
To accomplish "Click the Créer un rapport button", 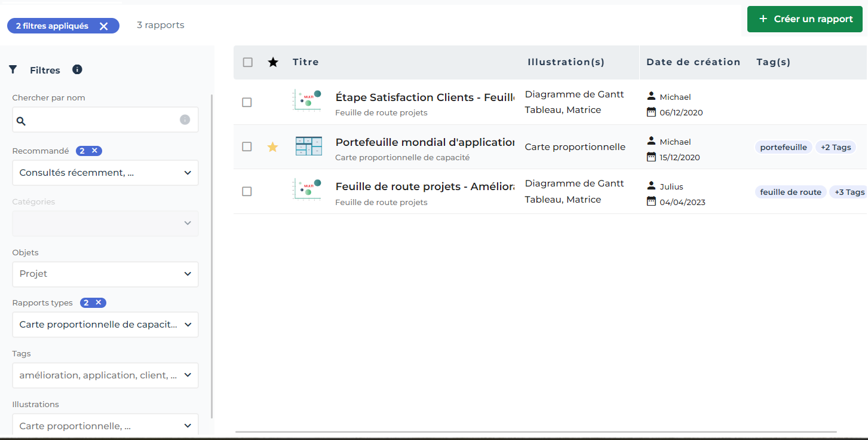I will 805,19.
